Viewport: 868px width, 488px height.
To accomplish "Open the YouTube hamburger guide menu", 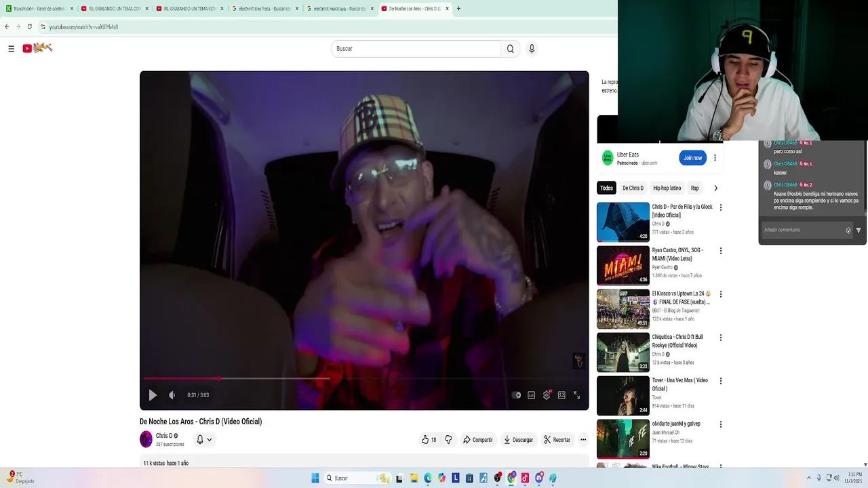I will tap(11, 49).
